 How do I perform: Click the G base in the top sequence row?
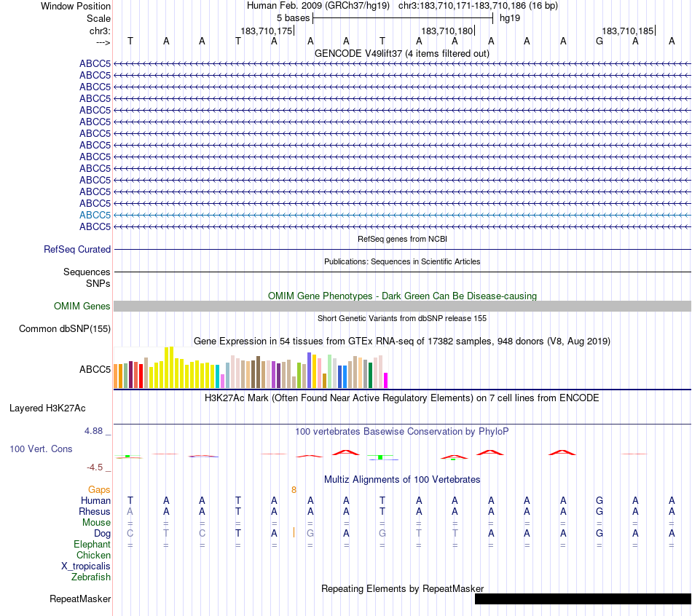coord(599,41)
